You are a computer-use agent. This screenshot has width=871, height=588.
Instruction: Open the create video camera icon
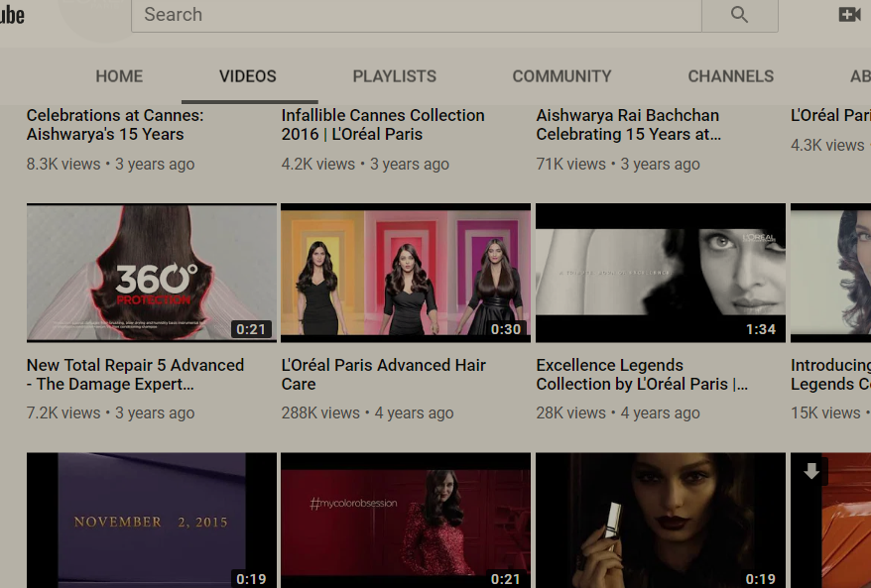point(849,15)
